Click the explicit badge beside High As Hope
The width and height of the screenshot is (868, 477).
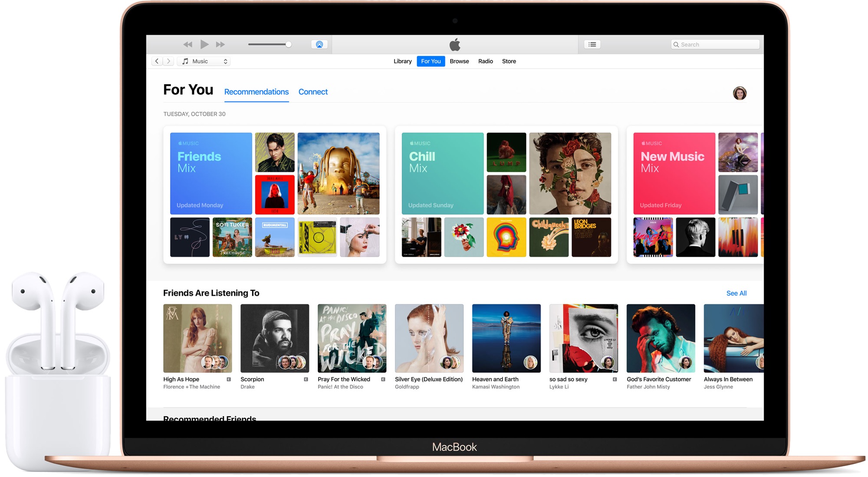(x=229, y=379)
